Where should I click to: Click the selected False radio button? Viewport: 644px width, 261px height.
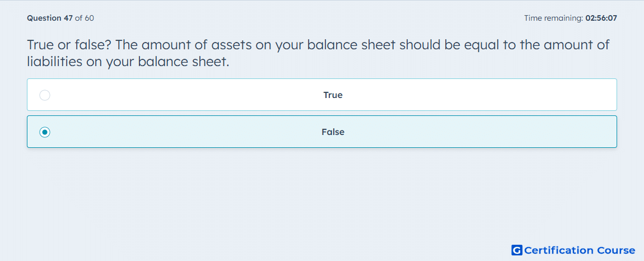pyautogui.click(x=45, y=132)
